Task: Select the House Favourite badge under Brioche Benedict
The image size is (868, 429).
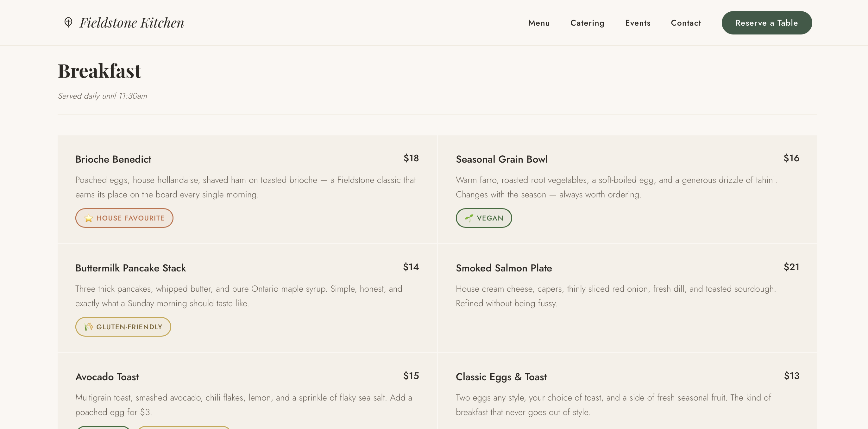Action: click(124, 218)
